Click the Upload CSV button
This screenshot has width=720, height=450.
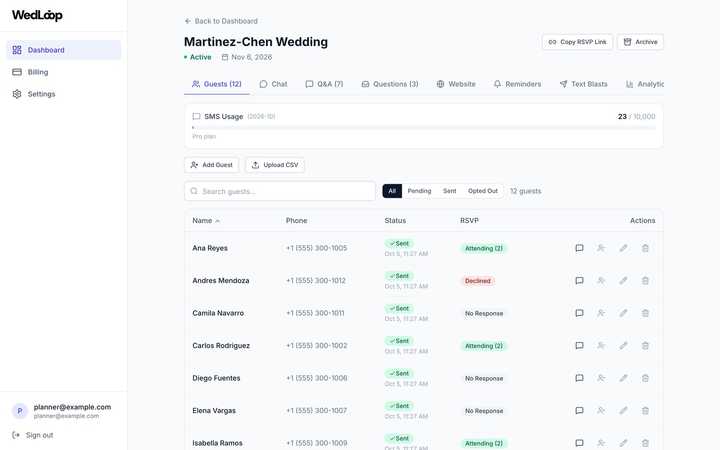[275, 165]
